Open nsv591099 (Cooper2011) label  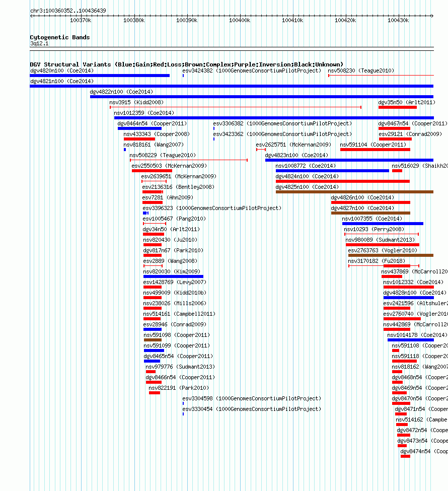(x=177, y=345)
